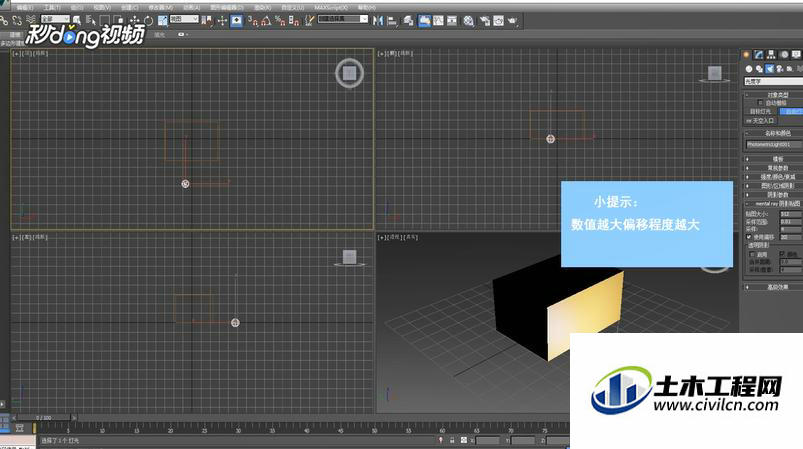Click the Use Pivot Point Center icon
Viewport: 803px width, 449px height.
click(207, 20)
